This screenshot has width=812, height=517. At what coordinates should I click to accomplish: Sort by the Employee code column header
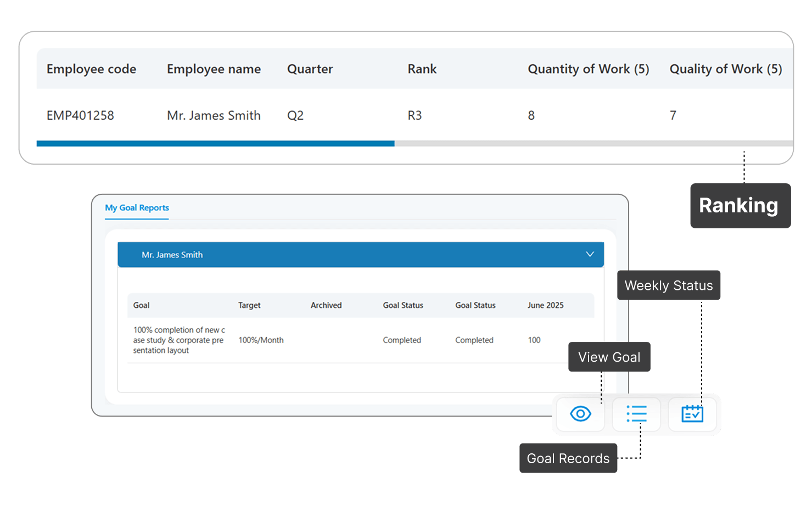point(91,69)
